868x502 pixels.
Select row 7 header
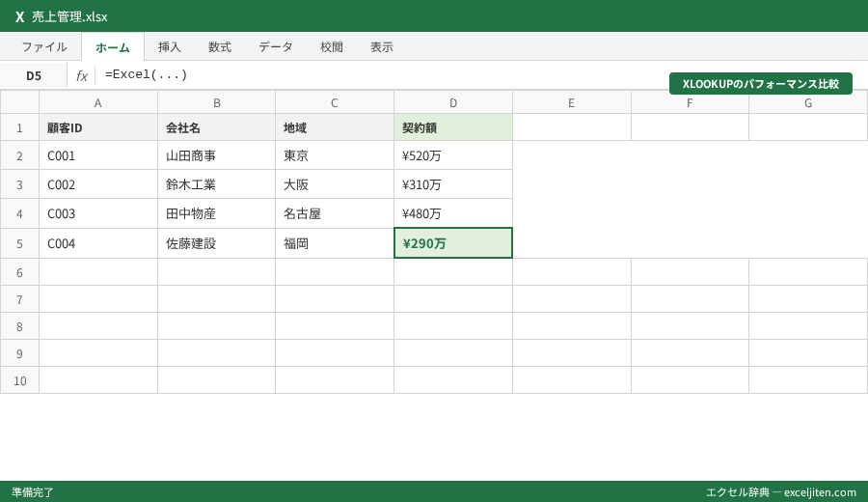[19, 299]
